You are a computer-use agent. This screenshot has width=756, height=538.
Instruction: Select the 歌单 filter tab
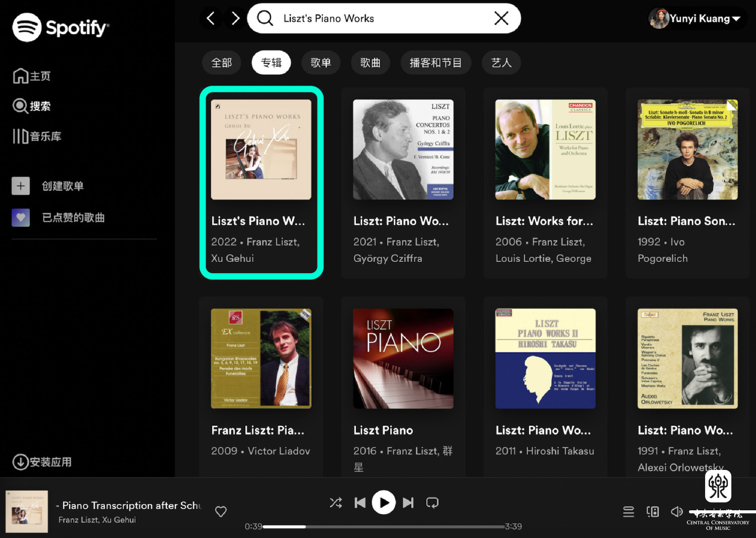coord(321,63)
